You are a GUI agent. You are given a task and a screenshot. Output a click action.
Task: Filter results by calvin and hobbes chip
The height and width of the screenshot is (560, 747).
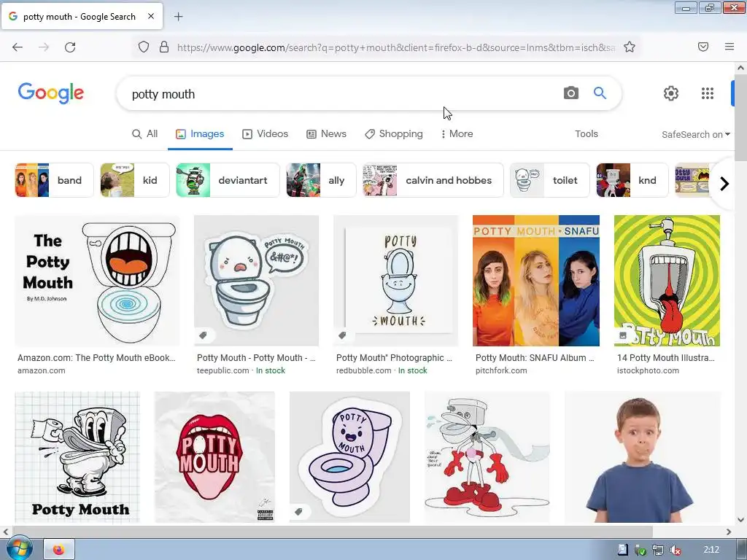[433, 180]
